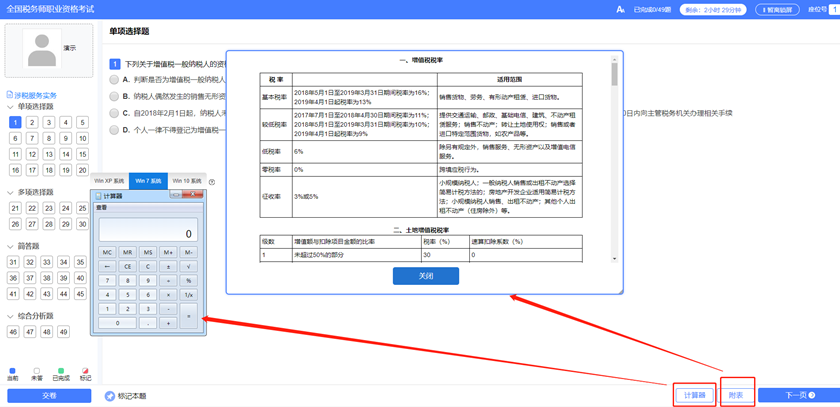Close the calculator window
Viewport: 840px width, 407px height.
click(192, 195)
